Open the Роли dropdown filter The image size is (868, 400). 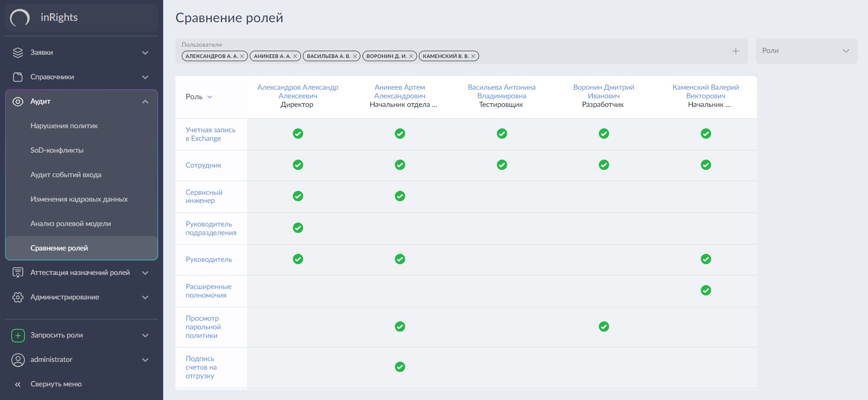[x=806, y=51]
